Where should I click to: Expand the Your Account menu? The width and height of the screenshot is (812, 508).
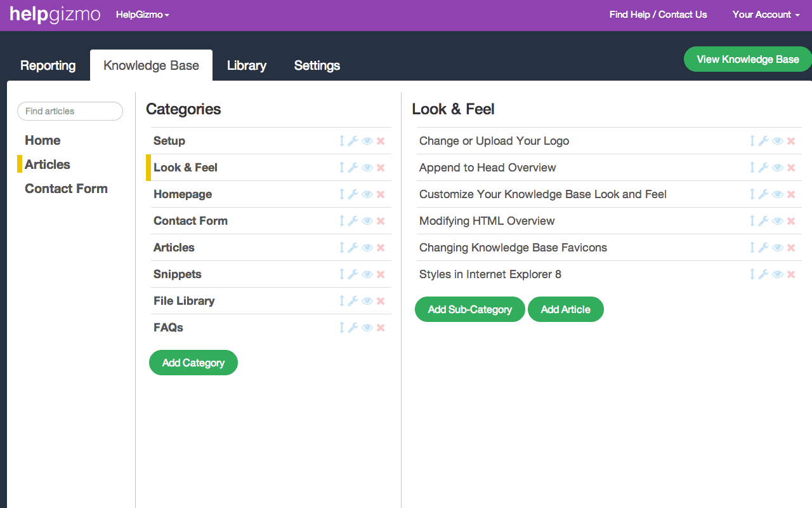point(766,15)
